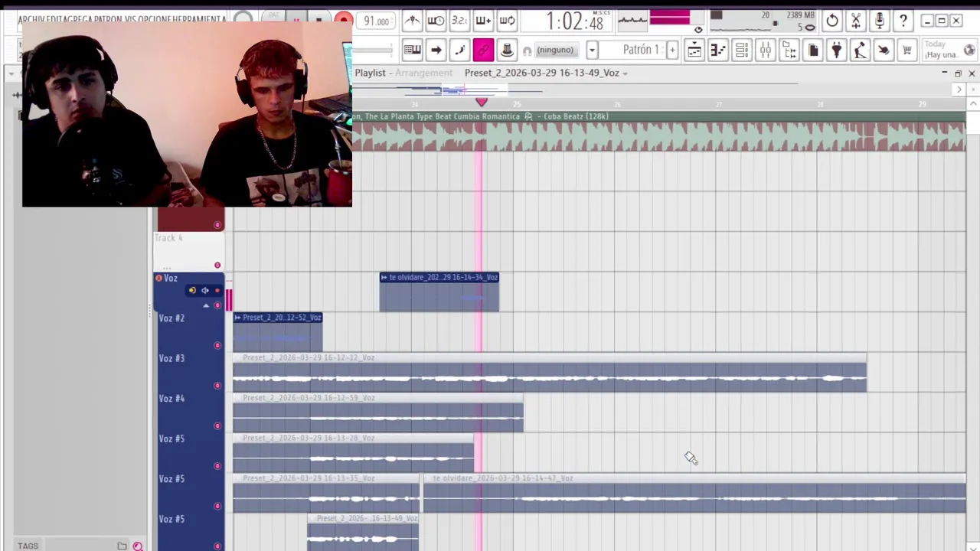Image resolution: width=980 pixels, height=551 pixels.
Task: Click the pink playhead marker on the timeline
Action: click(482, 102)
